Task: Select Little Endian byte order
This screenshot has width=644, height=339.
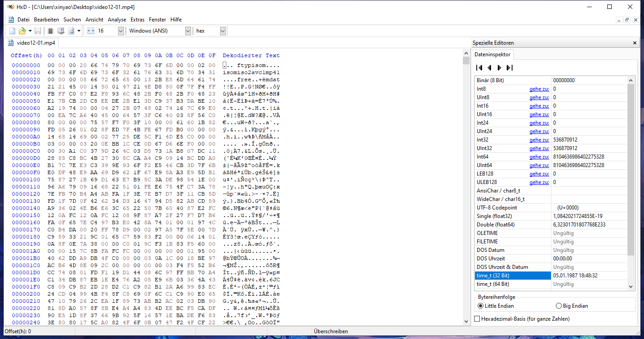Action: point(481,306)
